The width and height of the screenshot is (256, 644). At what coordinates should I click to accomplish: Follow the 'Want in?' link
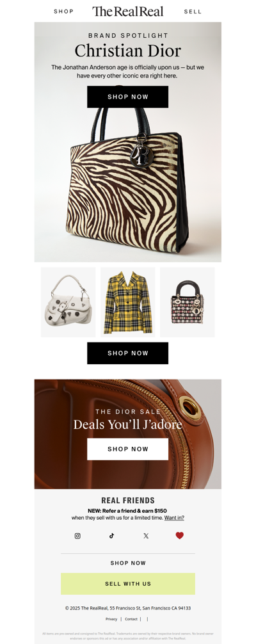click(174, 518)
